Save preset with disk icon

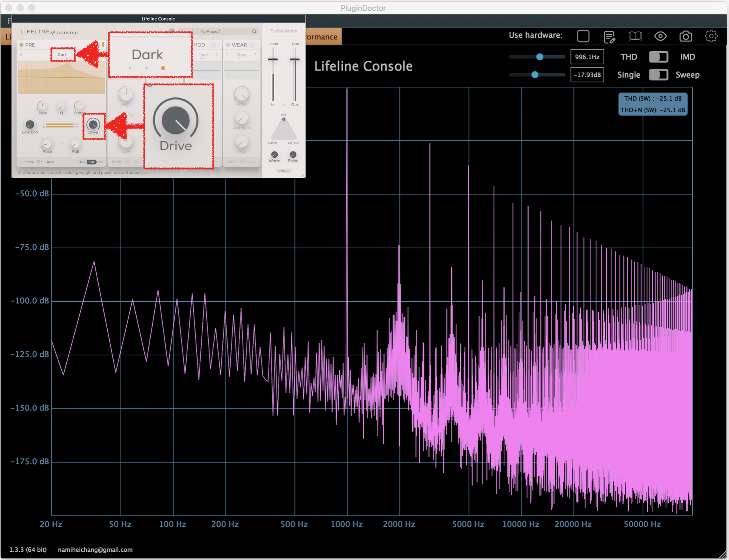[x=172, y=31]
